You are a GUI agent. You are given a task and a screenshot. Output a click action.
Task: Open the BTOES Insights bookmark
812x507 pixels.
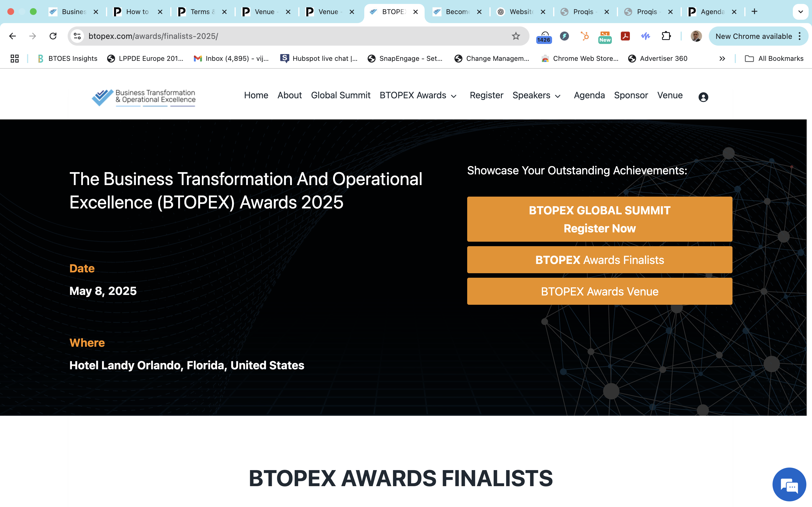(x=67, y=58)
